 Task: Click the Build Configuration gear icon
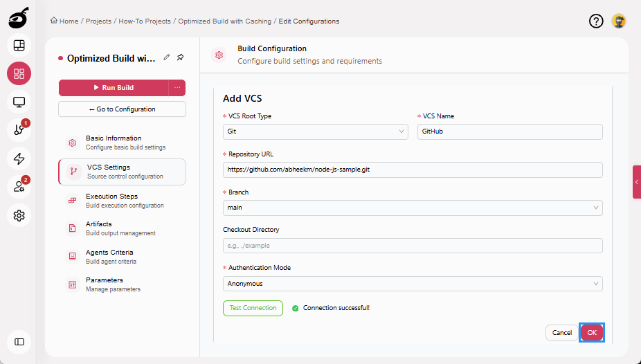[x=219, y=55]
